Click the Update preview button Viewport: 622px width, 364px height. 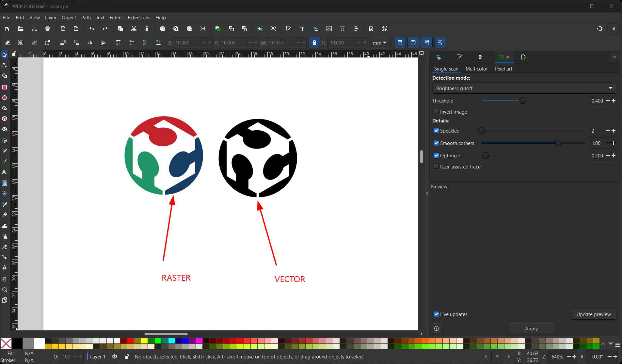[x=594, y=314]
